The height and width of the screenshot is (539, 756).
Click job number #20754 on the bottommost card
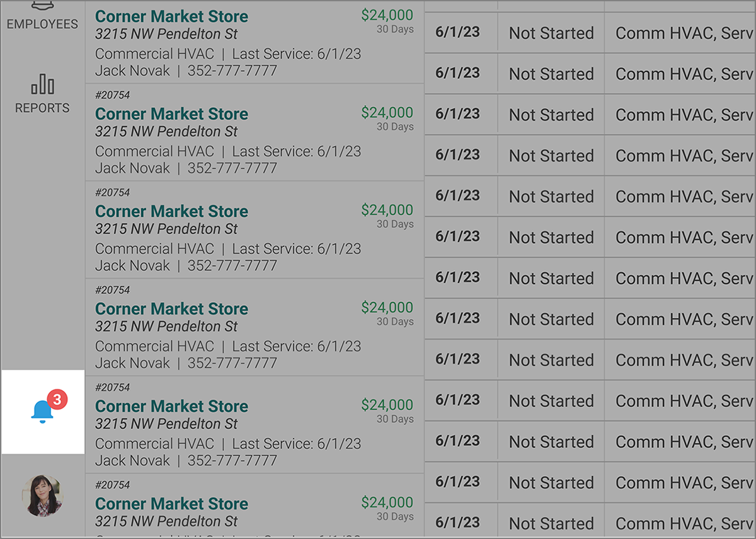coord(112,485)
